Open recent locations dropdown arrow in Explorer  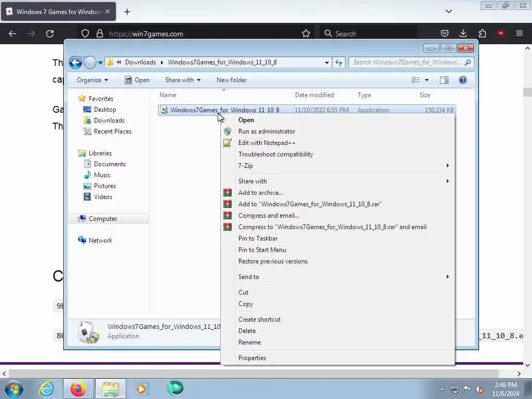[100, 63]
